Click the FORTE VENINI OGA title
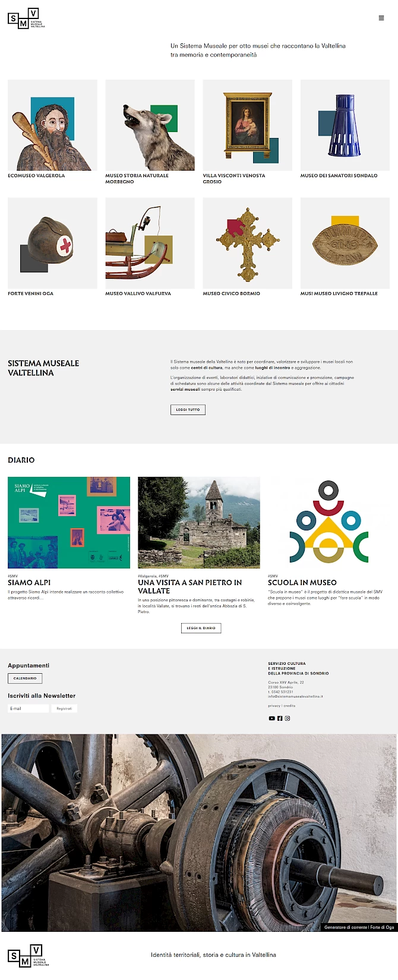Image resolution: width=398 pixels, height=980 pixels. pos(30,293)
